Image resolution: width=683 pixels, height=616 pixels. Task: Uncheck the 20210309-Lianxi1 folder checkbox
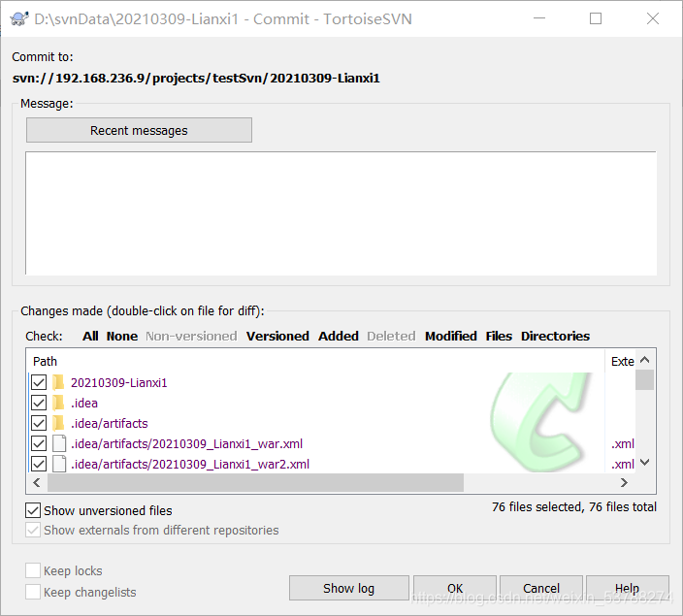coord(39,382)
